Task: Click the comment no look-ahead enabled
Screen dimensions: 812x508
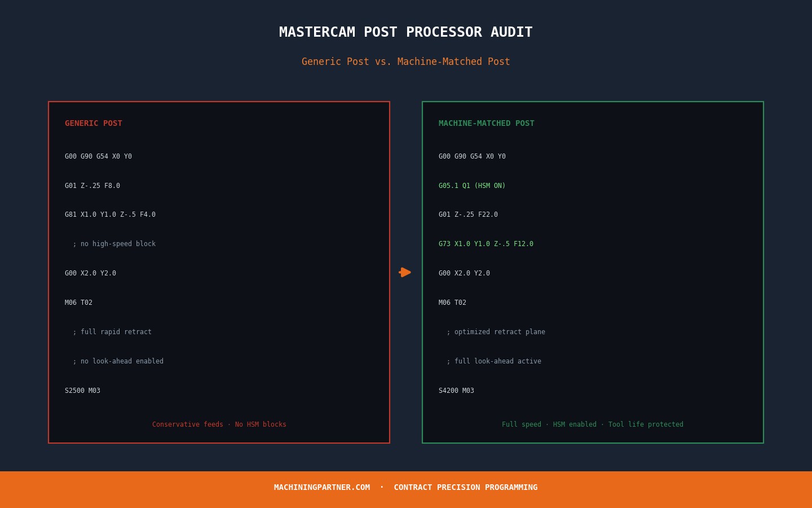Action: pos(118,361)
